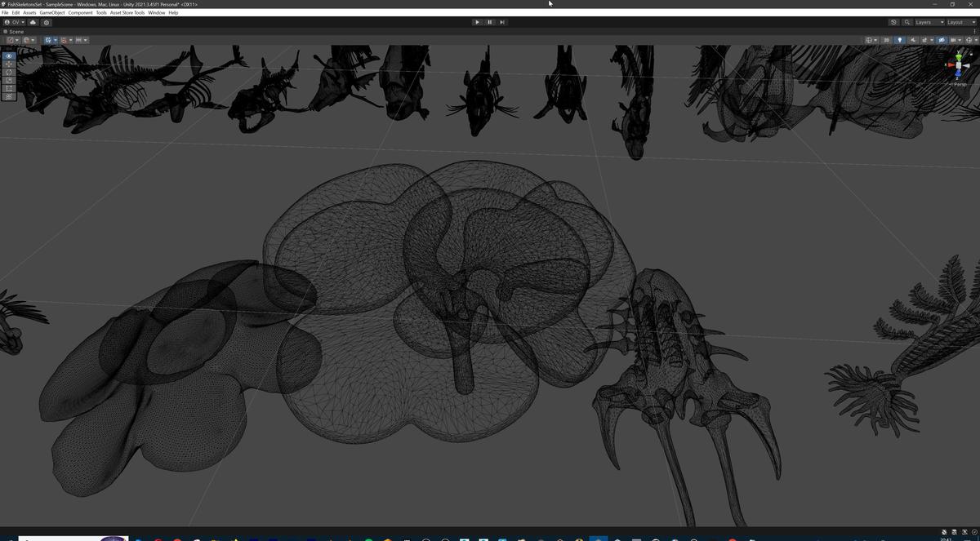
Task: Toggle scene lighting with the bulb icon
Action: [x=900, y=39]
